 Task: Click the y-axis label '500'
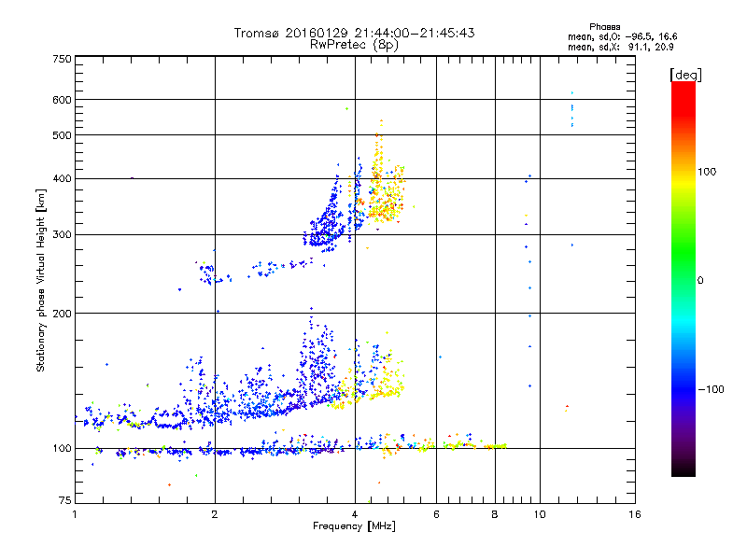coord(62,135)
